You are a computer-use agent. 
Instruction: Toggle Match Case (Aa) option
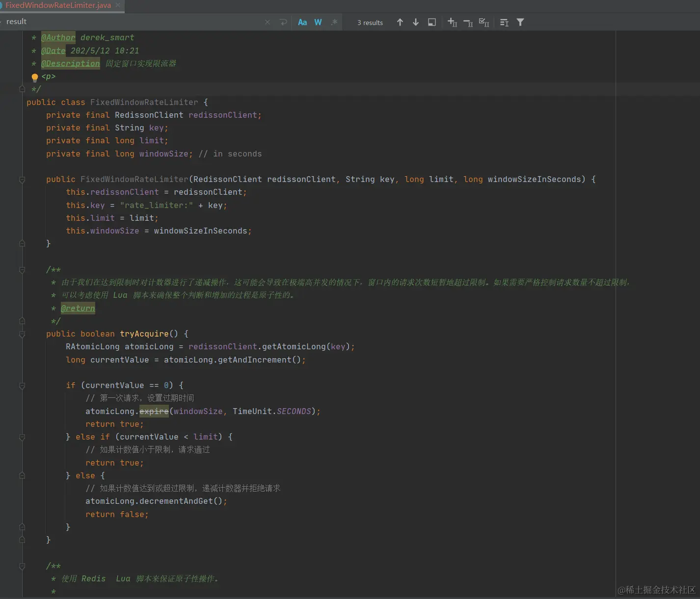pos(302,22)
